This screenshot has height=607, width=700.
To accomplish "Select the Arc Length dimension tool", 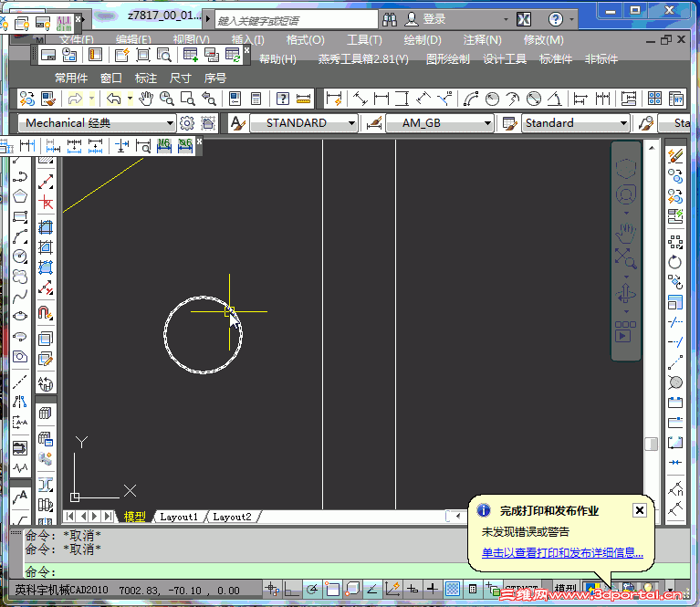I will click(x=471, y=99).
